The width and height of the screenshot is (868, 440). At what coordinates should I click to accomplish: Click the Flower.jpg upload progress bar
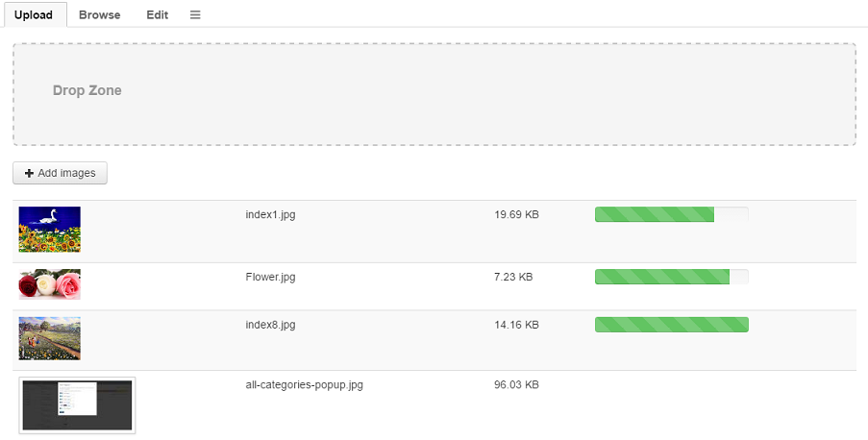671,277
